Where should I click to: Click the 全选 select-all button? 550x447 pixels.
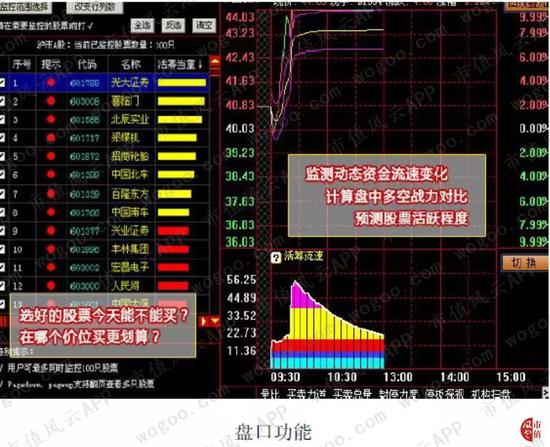[143, 25]
